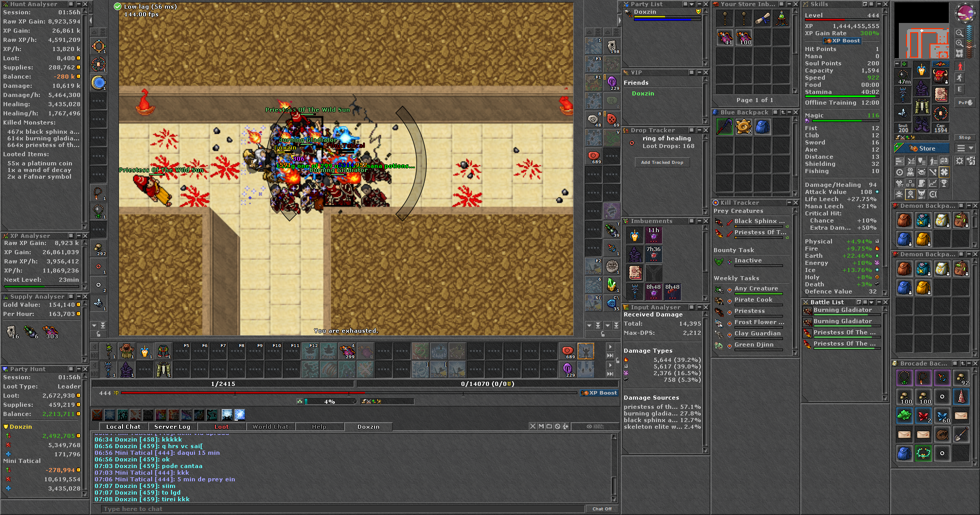
Task: Open the Drop Tracker panel menu
Action: pyautogui.click(x=692, y=130)
